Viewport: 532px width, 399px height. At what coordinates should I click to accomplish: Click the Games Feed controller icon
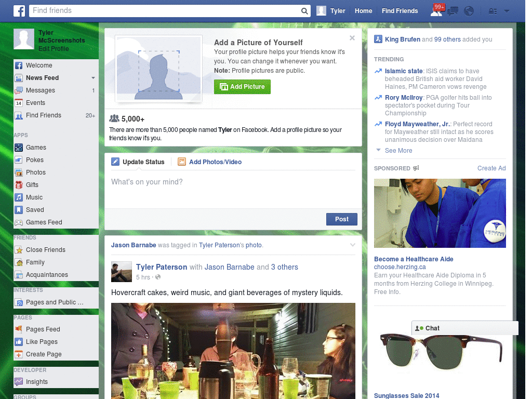[x=19, y=222]
